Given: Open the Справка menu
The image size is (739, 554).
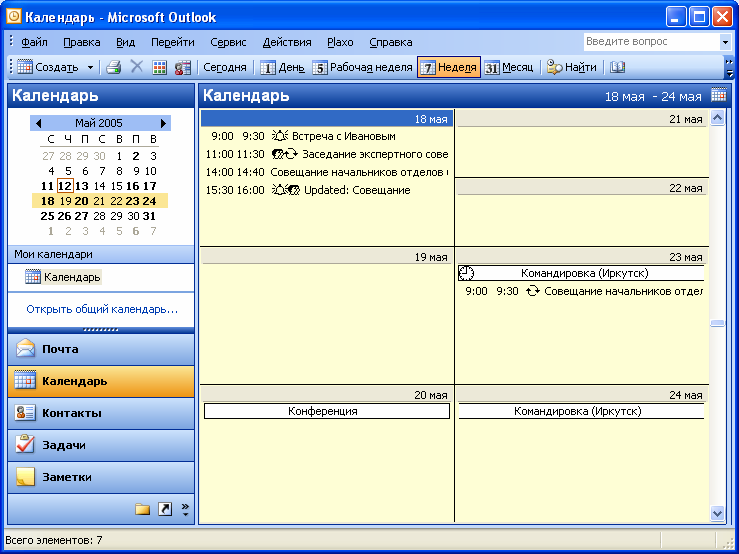Looking at the screenshot, I should (391, 42).
